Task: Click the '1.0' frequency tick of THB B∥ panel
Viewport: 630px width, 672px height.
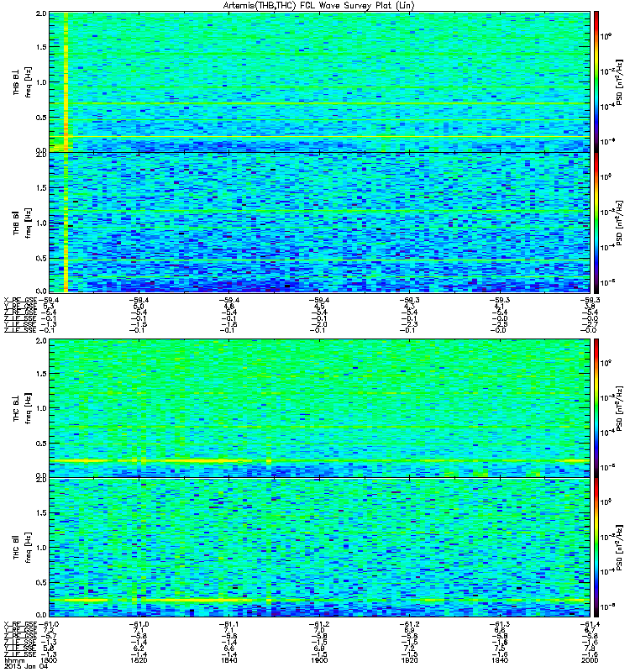Action: point(41,223)
